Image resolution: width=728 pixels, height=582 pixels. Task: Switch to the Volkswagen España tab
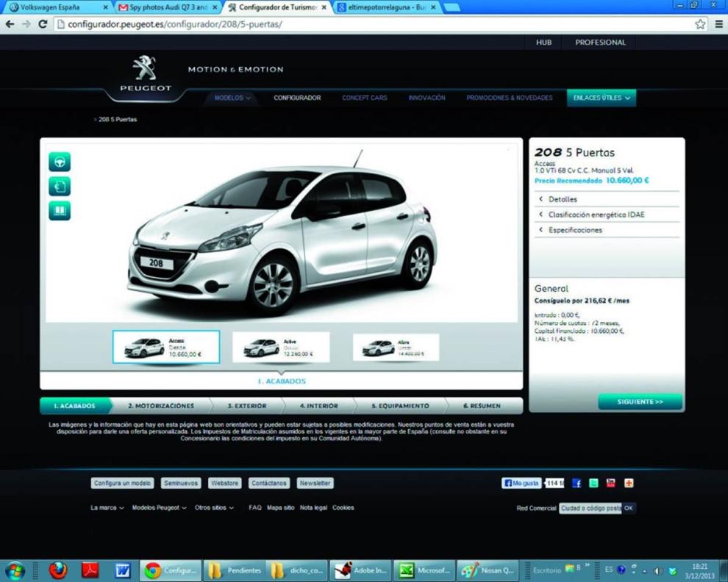point(58,7)
